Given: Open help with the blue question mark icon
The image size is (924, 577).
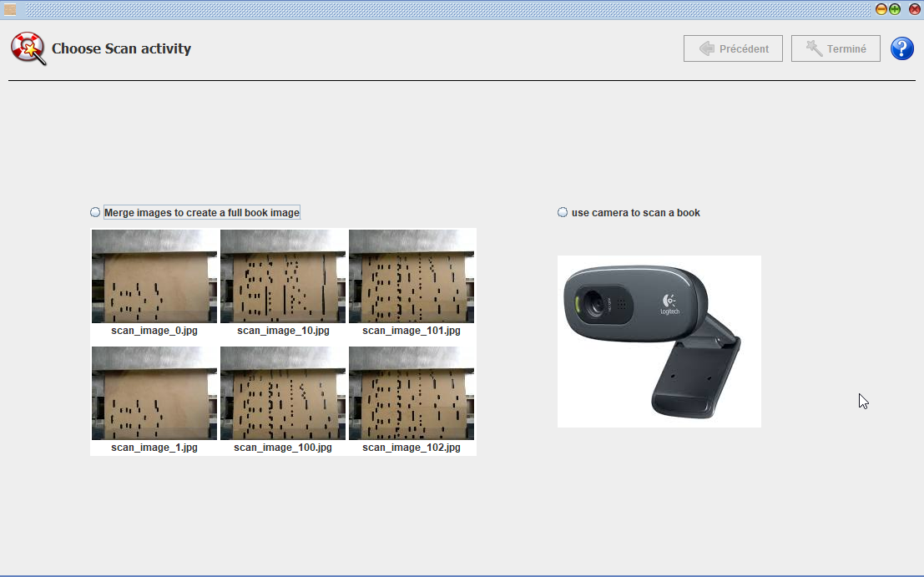Looking at the screenshot, I should point(902,49).
